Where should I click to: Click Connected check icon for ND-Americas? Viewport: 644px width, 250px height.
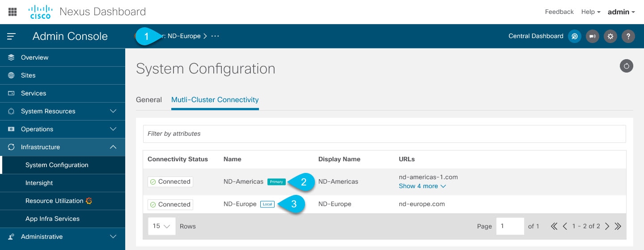coord(153,182)
